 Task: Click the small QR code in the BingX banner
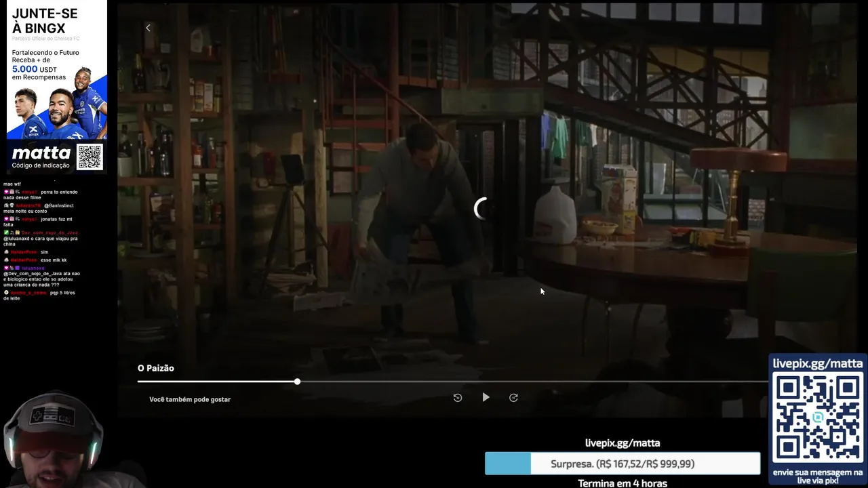pos(90,157)
